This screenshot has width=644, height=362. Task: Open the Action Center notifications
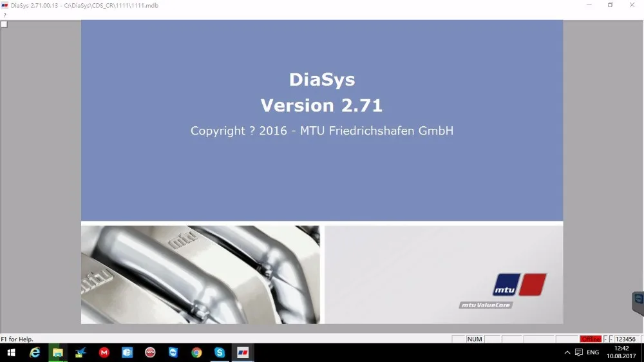(579, 352)
